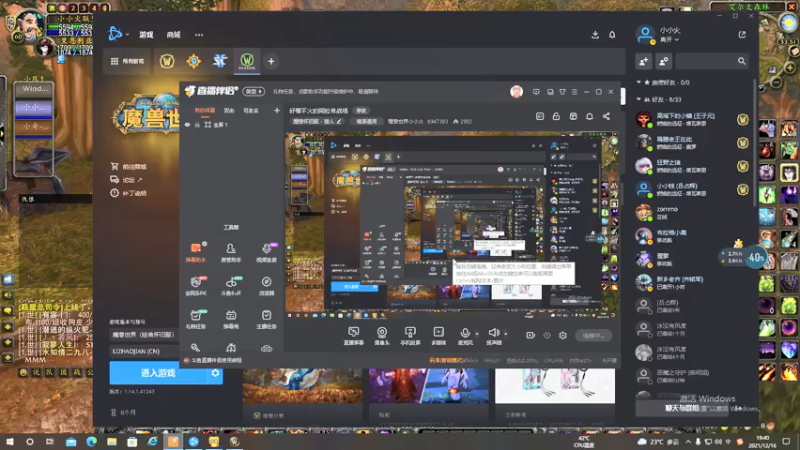Viewport: 800px width, 450px height.
Task: Click 所有游戏 all games button
Action: (x=128, y=61)
